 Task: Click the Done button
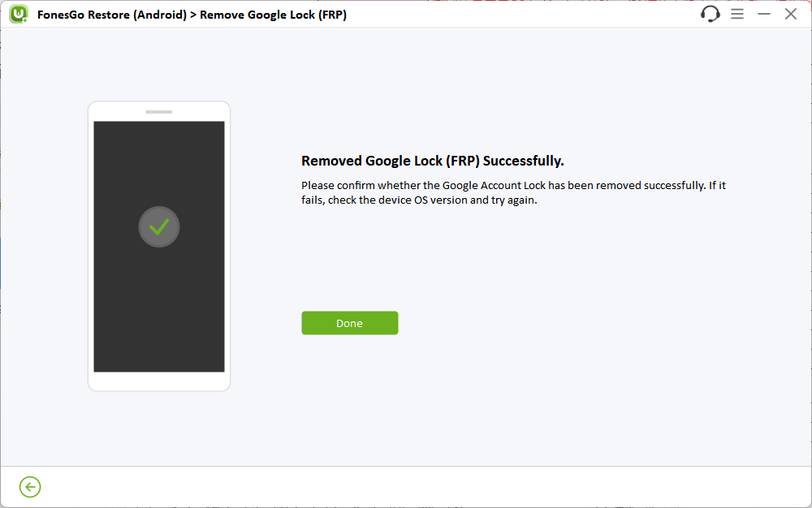[349, 322]
